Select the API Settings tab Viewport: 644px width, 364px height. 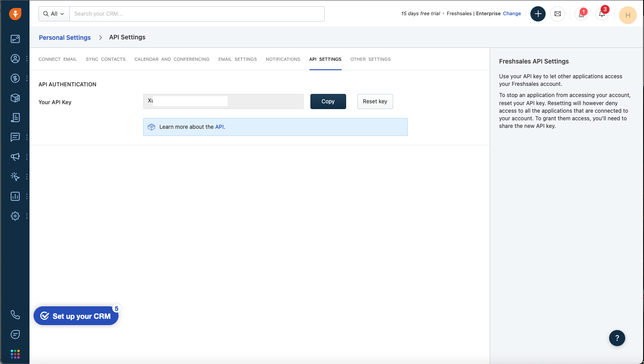click(x=325, y=59)
